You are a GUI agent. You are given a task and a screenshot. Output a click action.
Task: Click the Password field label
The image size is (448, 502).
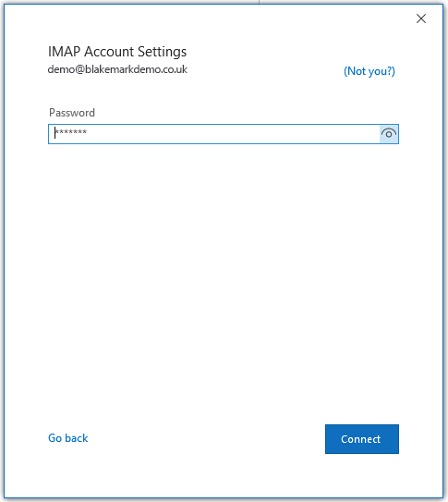(x=72, y=113)
